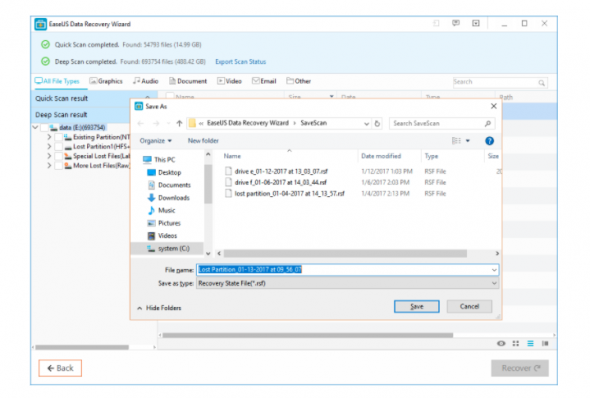
Task: Click the Save button
Action: [417, 307]
